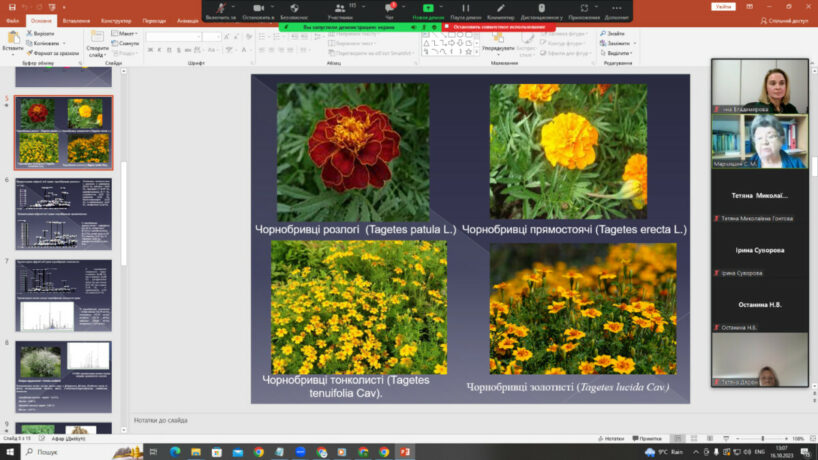Open the Конструктор ribbon tab

[x=115, y=20]
